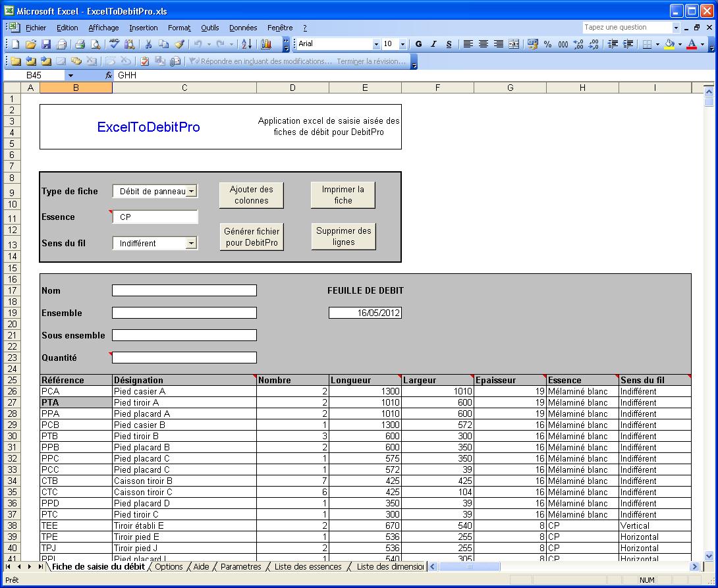Click the Save icon in the toolbar
Image resolution: width=718 pixels, height=588 pixels.
tap(46, 44)
